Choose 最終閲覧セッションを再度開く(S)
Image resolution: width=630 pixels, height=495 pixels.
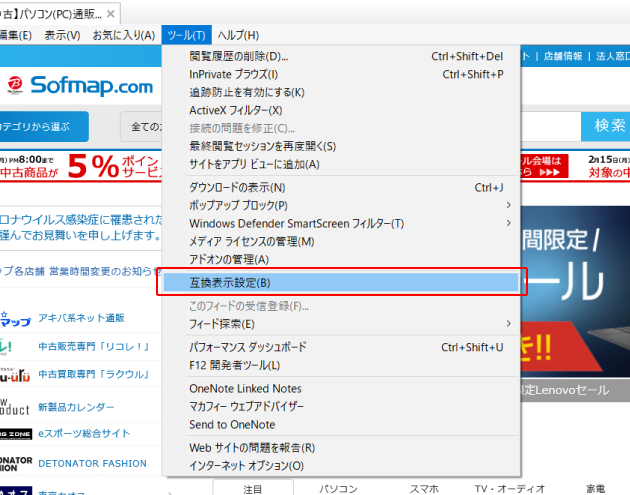341,146
